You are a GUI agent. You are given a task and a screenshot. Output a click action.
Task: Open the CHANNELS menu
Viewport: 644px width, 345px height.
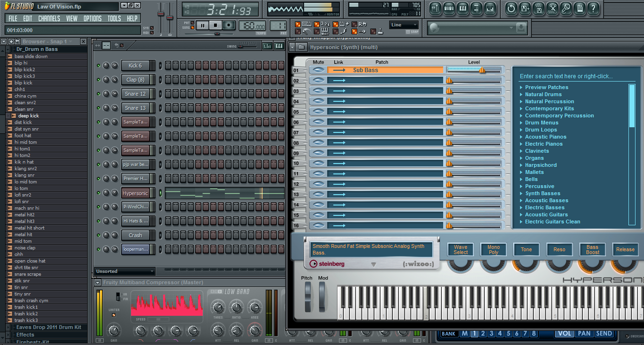pyautogui.click(x=49, y=18)
